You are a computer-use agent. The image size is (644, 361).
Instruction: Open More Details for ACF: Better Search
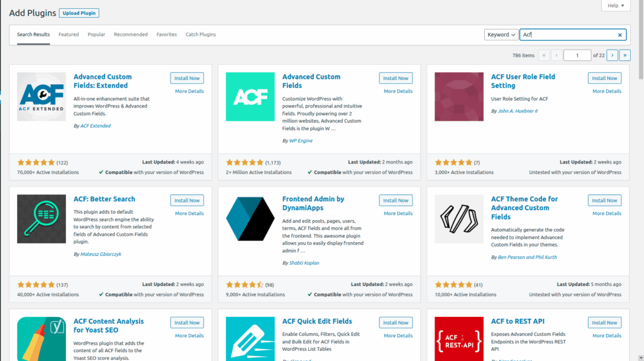coord(189,213)
